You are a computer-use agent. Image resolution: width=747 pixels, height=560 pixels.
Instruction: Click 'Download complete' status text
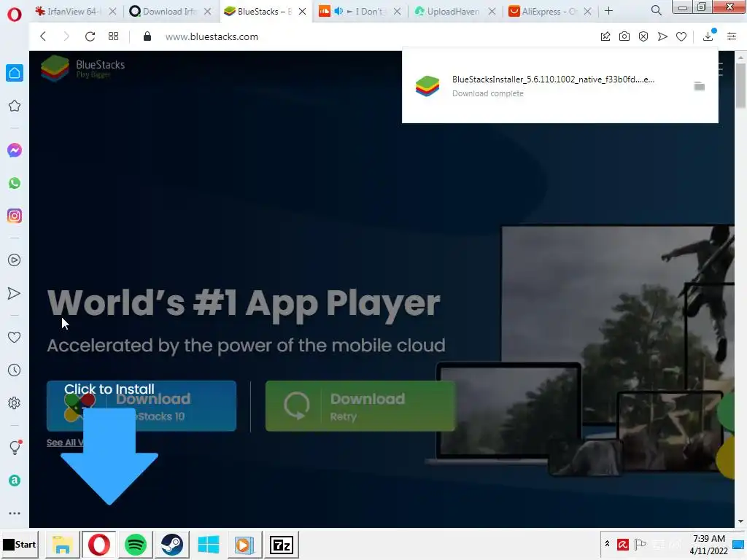[488, 93]
